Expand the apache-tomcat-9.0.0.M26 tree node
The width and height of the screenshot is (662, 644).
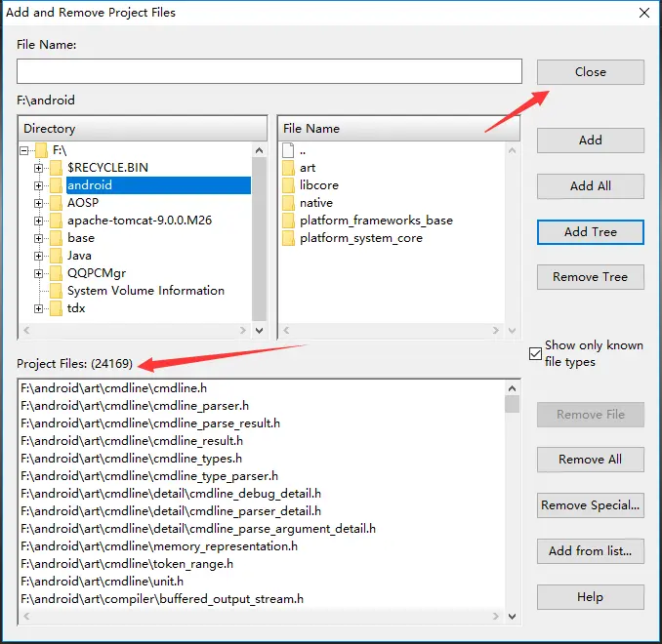click(x=38, y=221)
